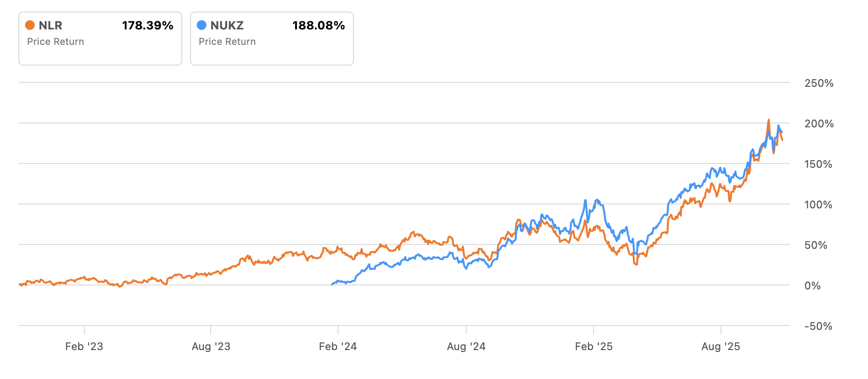Click Price Return under NUKZ
The height and width of the screenshot is (379, 868).
[227, 41]
